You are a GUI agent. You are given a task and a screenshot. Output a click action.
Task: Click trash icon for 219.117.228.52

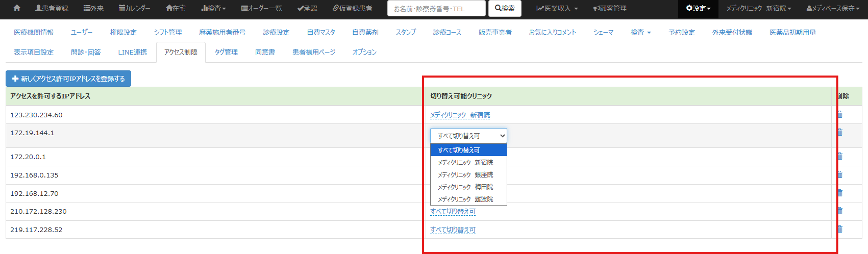(839, 229)
